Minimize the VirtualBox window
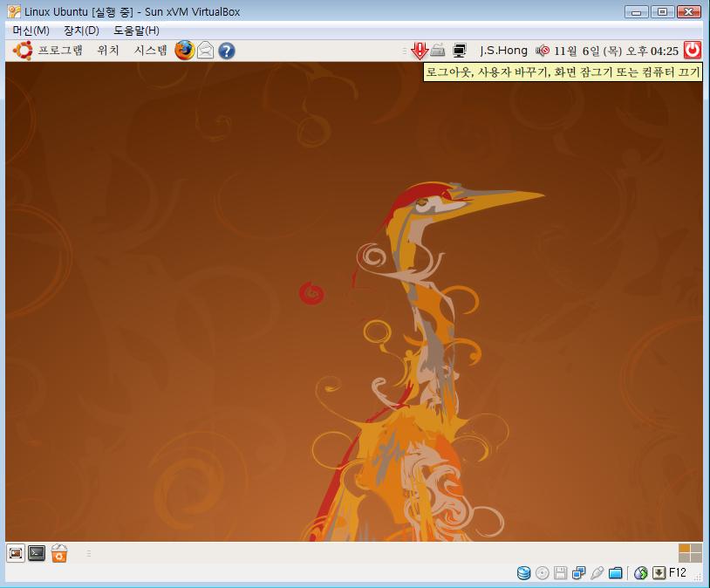Viewport: 710px width, 588px height. (x=636, y=12)
